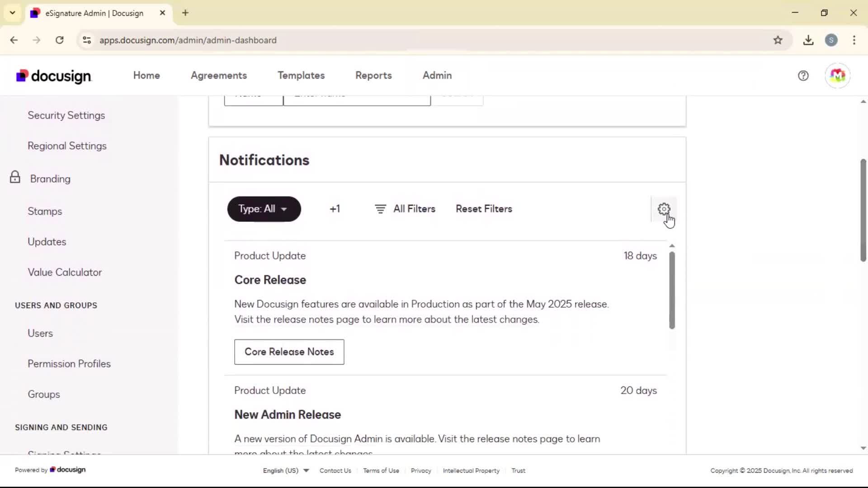Click the Core Release notification title

(x=270, y=280)
